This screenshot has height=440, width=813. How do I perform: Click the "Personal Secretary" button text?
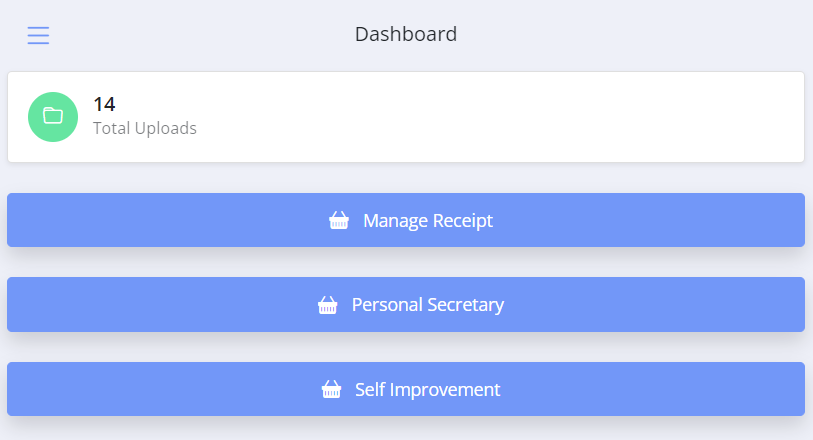[428, 305]
